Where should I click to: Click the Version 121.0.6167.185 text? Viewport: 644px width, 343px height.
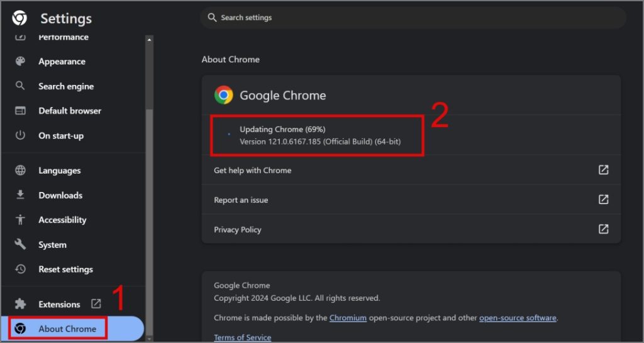320,142
